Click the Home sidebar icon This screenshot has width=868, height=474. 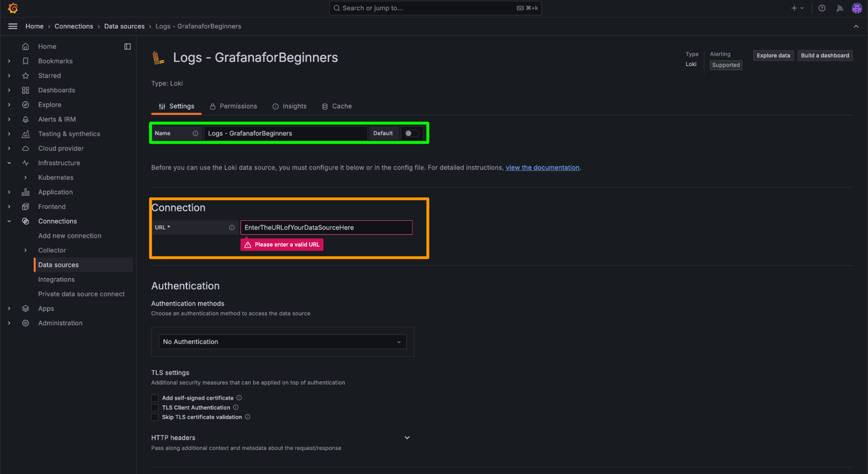pos(26,46)
